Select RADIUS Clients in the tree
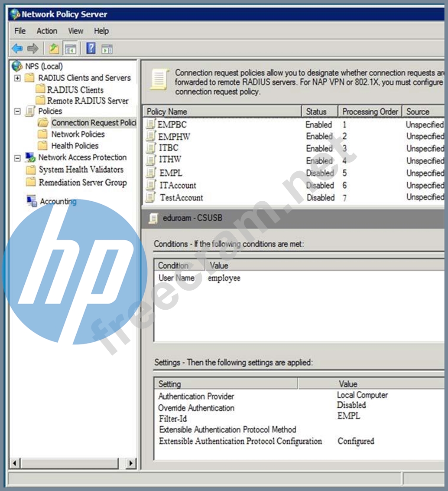Screen dimensions: 448x491 [x=75, y=89]
